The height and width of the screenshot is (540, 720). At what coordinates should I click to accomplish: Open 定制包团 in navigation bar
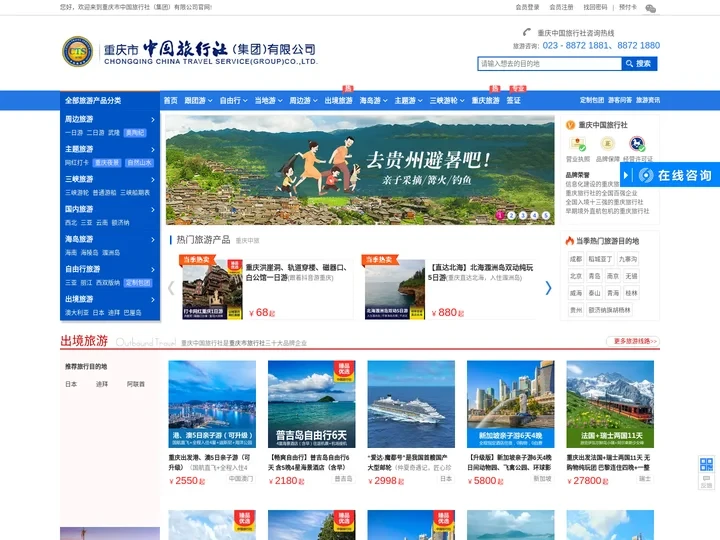click(592, 100)
